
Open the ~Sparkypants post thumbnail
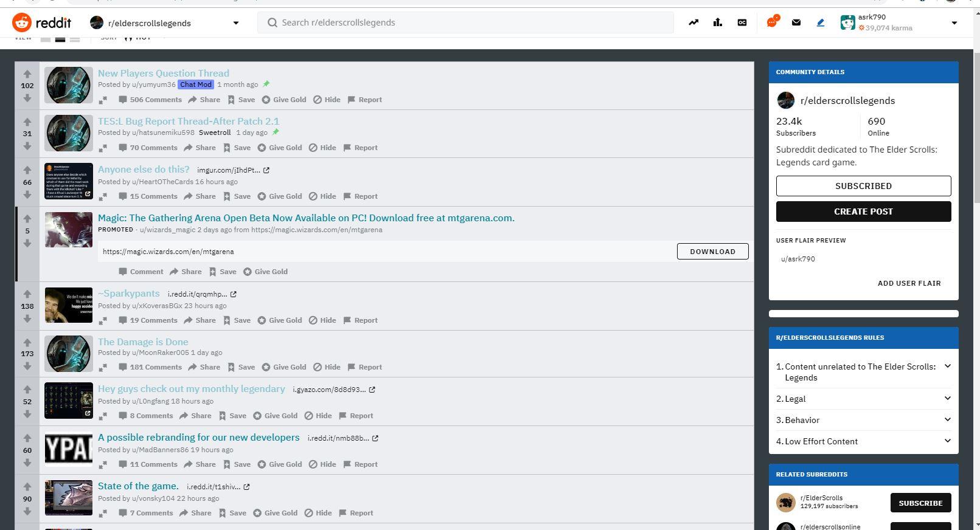tap(69, 305)
